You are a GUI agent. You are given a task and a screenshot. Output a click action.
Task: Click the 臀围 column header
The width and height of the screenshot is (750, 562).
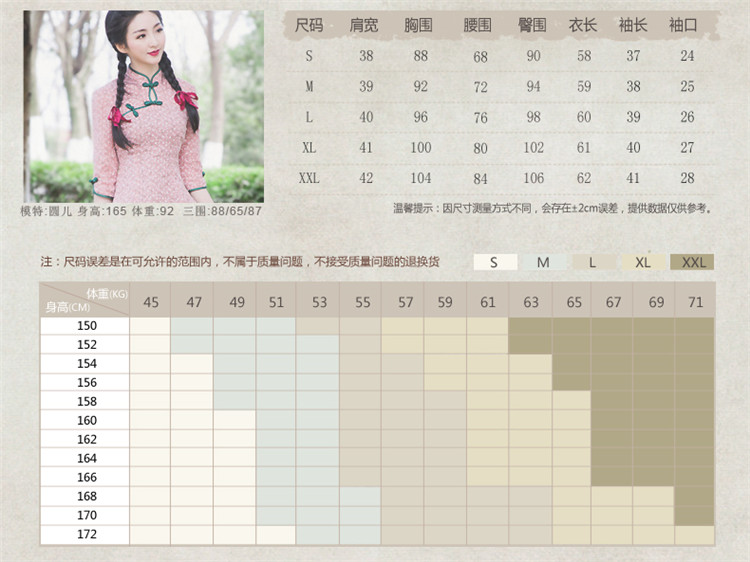[x=533, y=26]
